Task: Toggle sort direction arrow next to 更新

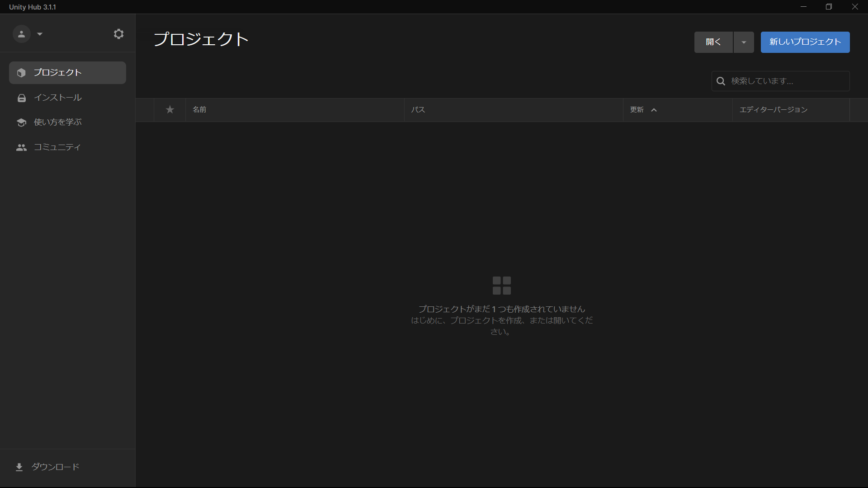Action: pos(654,110)
